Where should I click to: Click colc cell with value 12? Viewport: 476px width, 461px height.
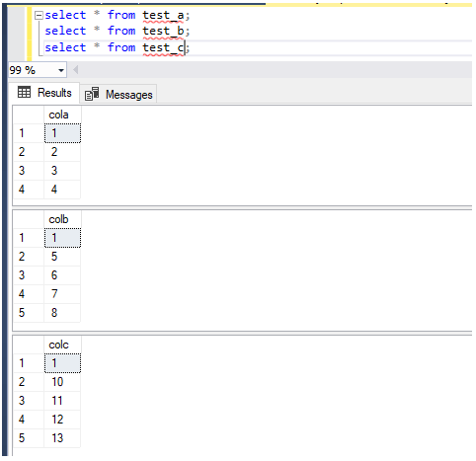point(62,420)
